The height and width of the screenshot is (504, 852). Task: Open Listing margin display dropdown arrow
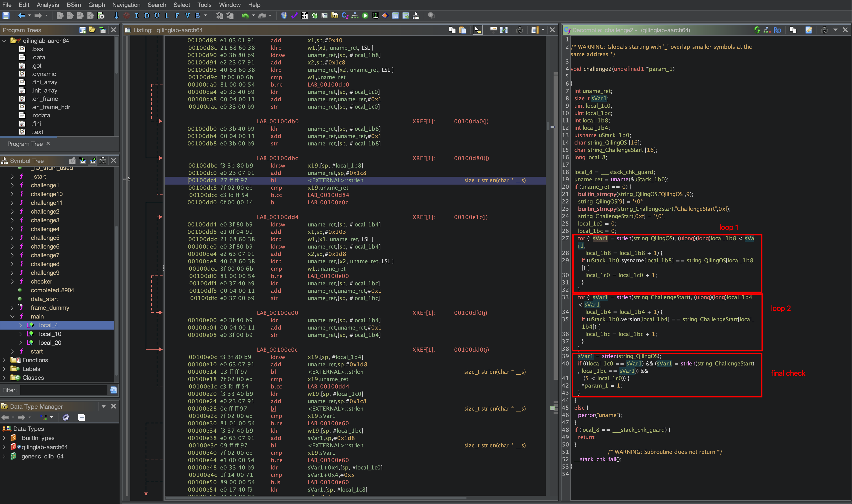click(x=543, y=30)
